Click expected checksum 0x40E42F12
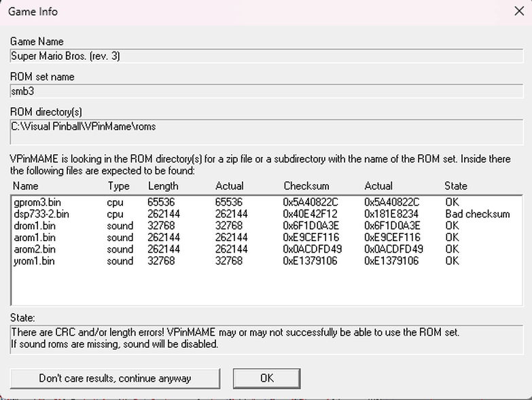 pos(310,214)
